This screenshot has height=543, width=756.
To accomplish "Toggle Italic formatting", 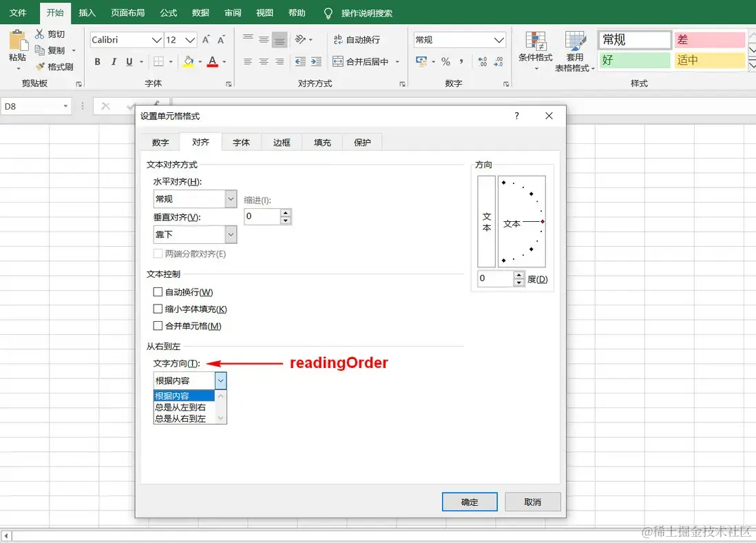I will [x=114, y=62].
